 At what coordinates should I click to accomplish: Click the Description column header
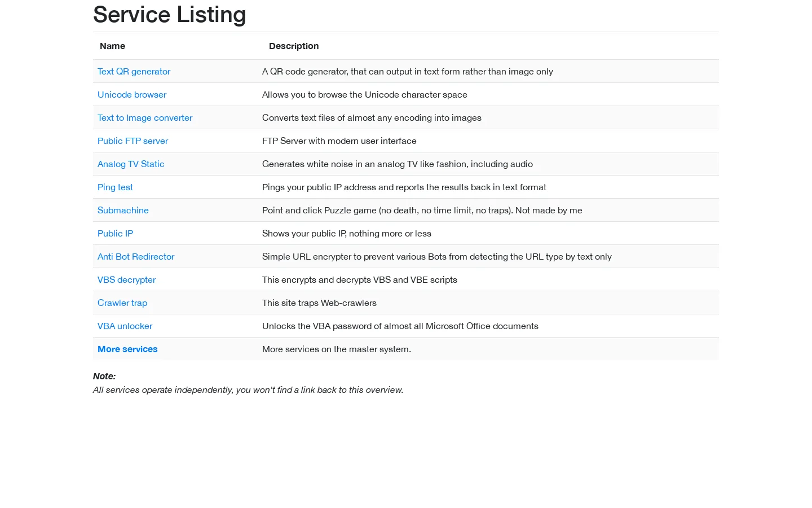[294, 46]
